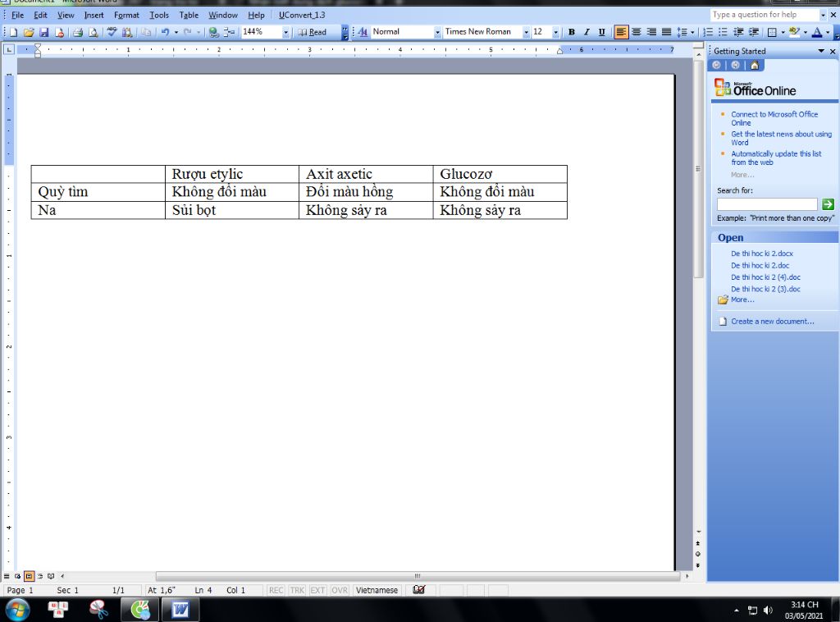Click the Search for input field

(x=767, y=204)
